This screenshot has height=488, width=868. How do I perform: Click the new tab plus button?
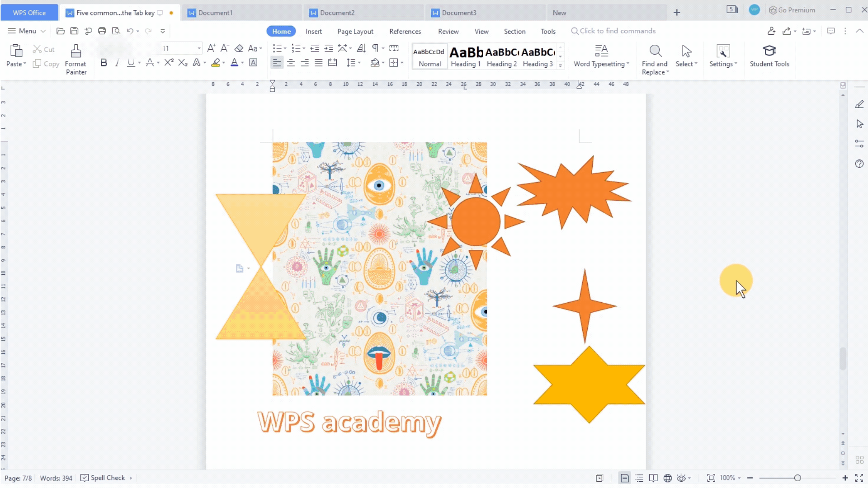pyautogui.click(x=677, y=13)
